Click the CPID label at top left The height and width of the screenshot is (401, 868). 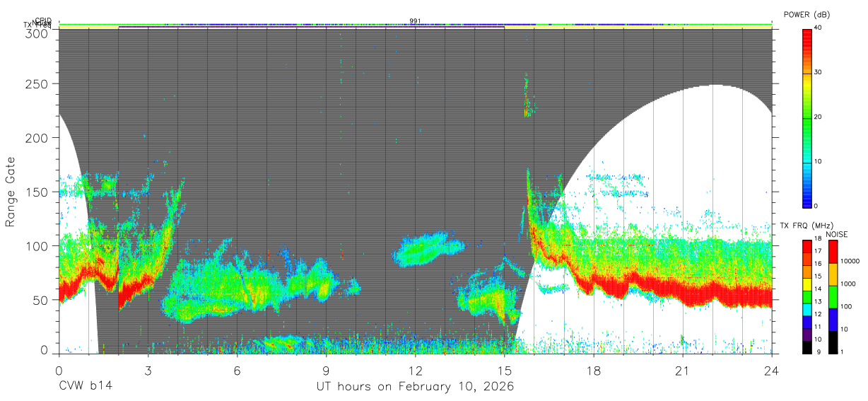[x=43, y=21]
